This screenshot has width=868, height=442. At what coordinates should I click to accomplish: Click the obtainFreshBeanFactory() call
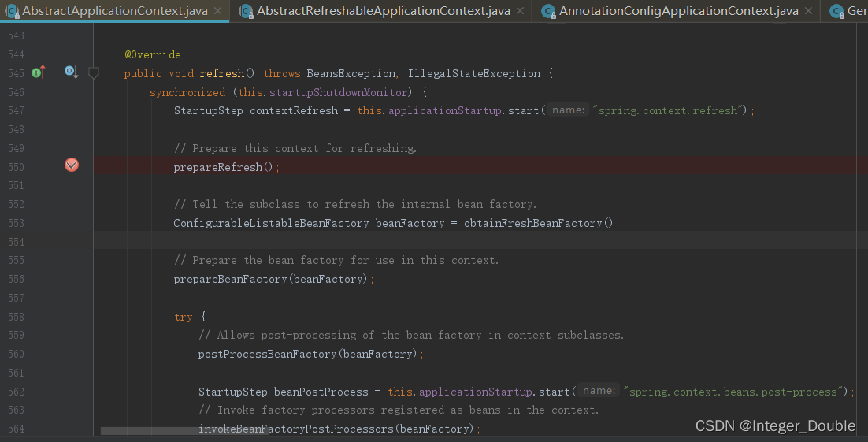(x=539, y=223)
